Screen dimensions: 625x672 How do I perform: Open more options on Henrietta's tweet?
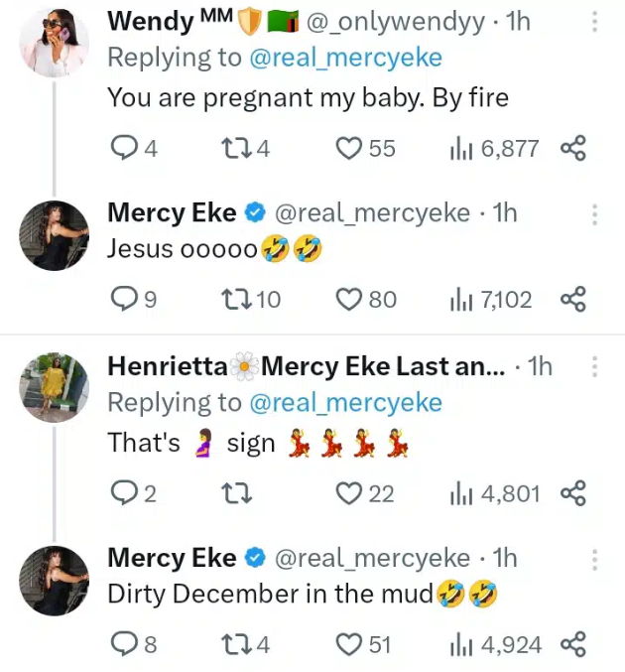(x=594, y=367)
